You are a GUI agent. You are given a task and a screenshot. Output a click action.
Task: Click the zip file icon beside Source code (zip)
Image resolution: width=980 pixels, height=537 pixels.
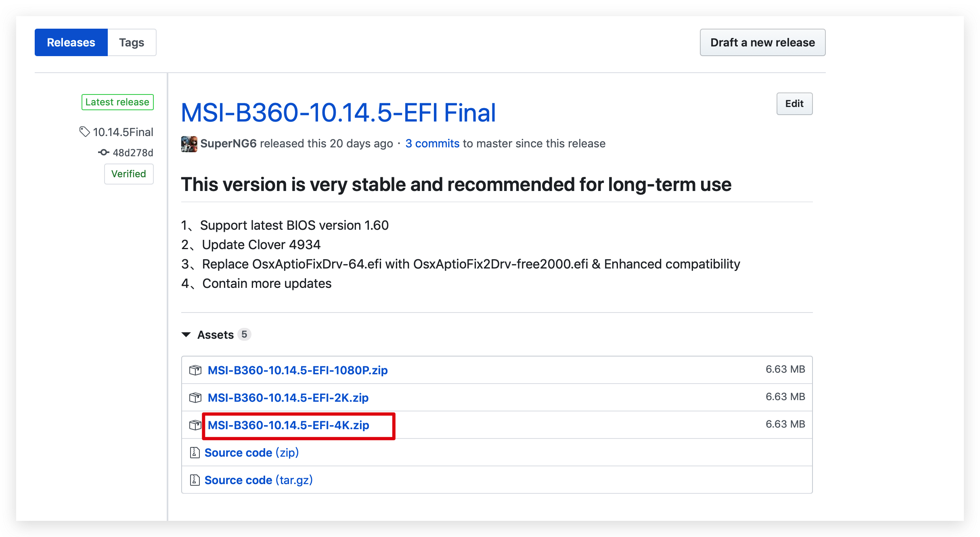point(195,452)
